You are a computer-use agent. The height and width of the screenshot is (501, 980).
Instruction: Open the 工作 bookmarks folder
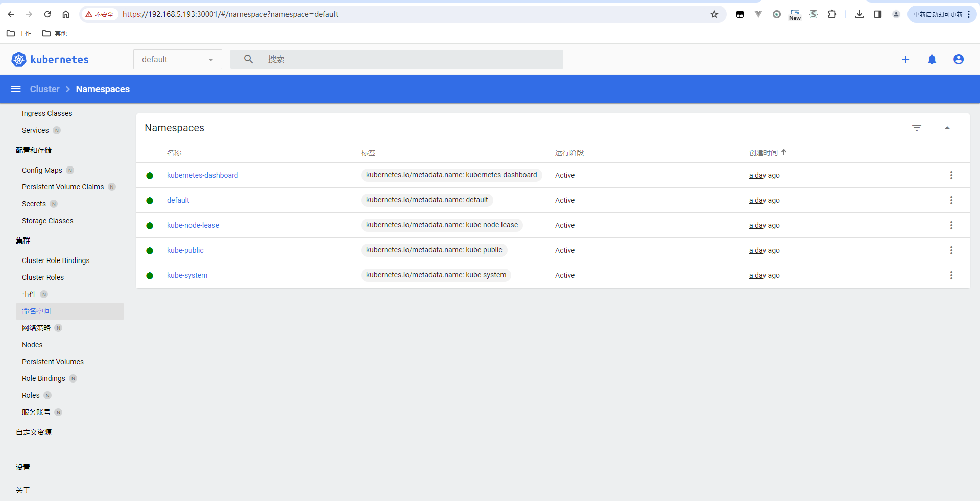pyautogui.click(x=19, y=33)
